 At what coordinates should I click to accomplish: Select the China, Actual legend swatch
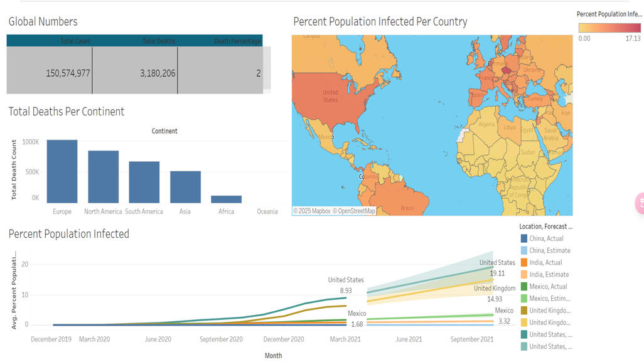point(524,238)
